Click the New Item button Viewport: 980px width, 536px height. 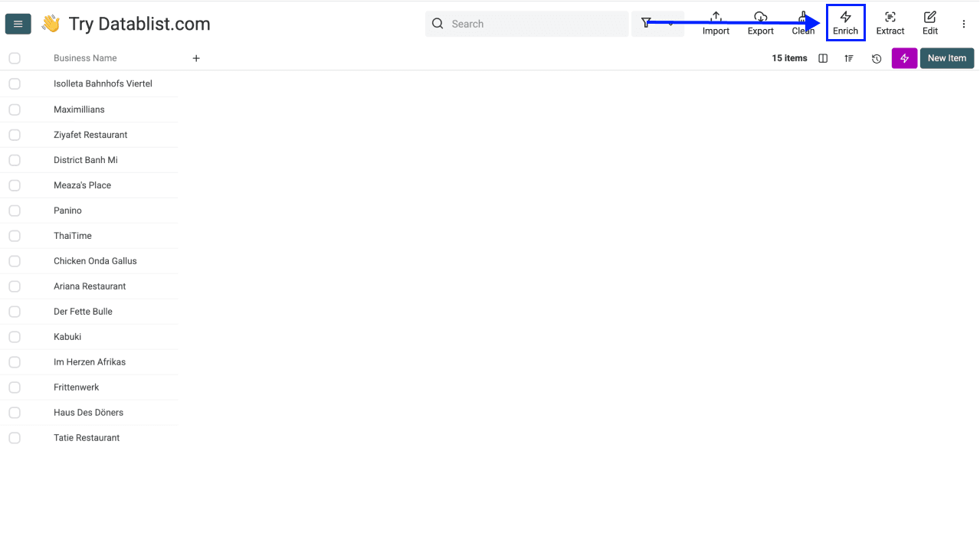[946, 58]
